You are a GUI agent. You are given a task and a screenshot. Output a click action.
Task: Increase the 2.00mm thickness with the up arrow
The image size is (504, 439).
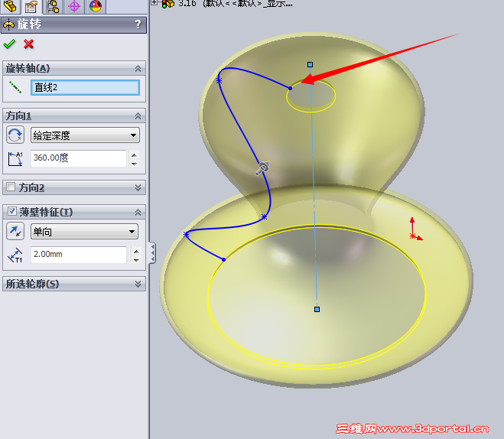tap(136, 252)
